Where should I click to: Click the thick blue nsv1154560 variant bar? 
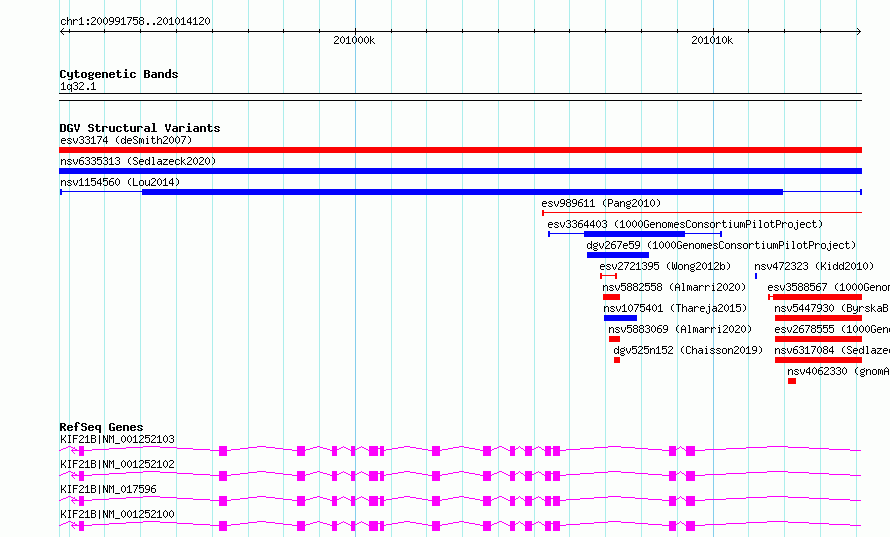pyautogui.click(x=462, y=192)
